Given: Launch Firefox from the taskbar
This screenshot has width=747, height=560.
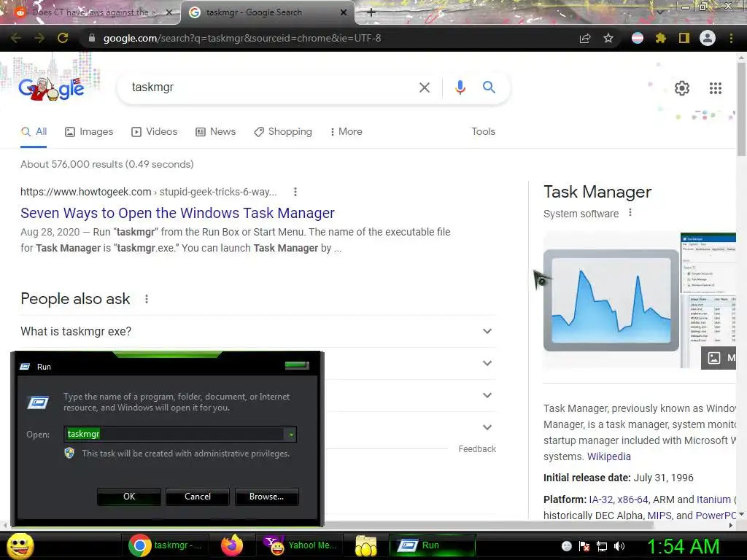Looking at the screenshot, I should pyautogui.click(x=232, y=545).
